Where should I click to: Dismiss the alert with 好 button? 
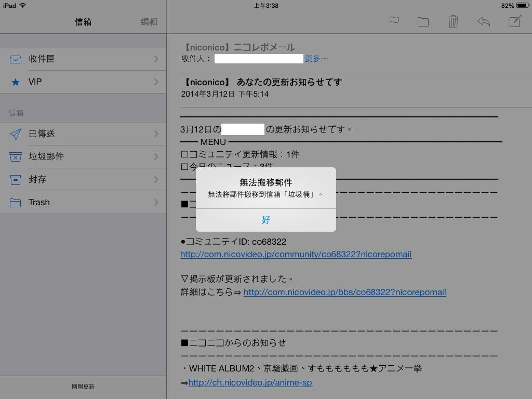pyautogui.click(x=266, y=220)
